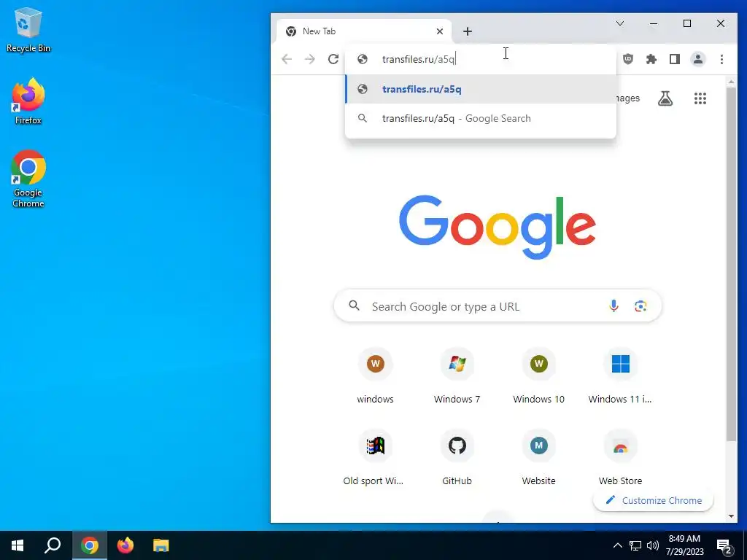Image resolution: width=747 pixels, height=560 pixels.
Task: Open the Website shortcut tile
Action: 539,458
